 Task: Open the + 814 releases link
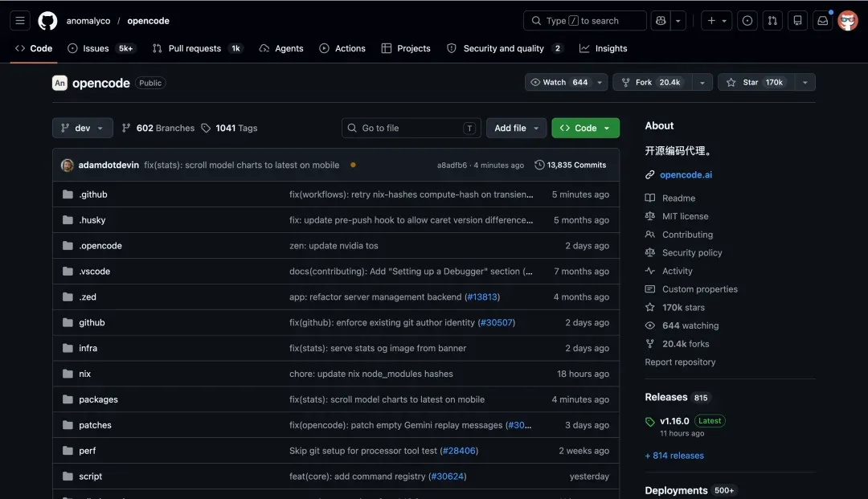[674, 456]
